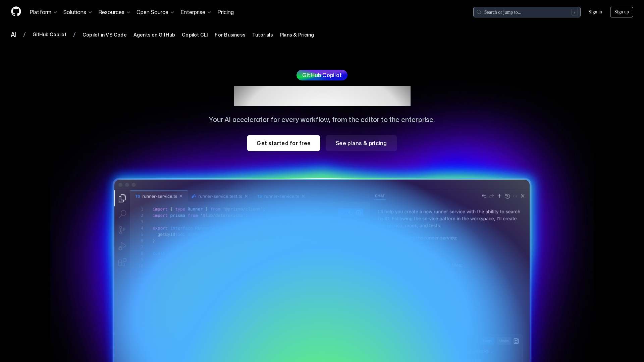This screenshot has width=644, height=362.
Task: Open the Explorer icon in the editor sidebar
Action: pyautogui.click(x=122, y=198)
